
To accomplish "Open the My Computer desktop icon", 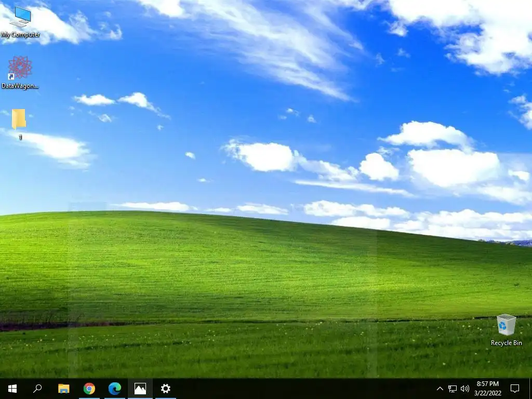I will [20, 22].
